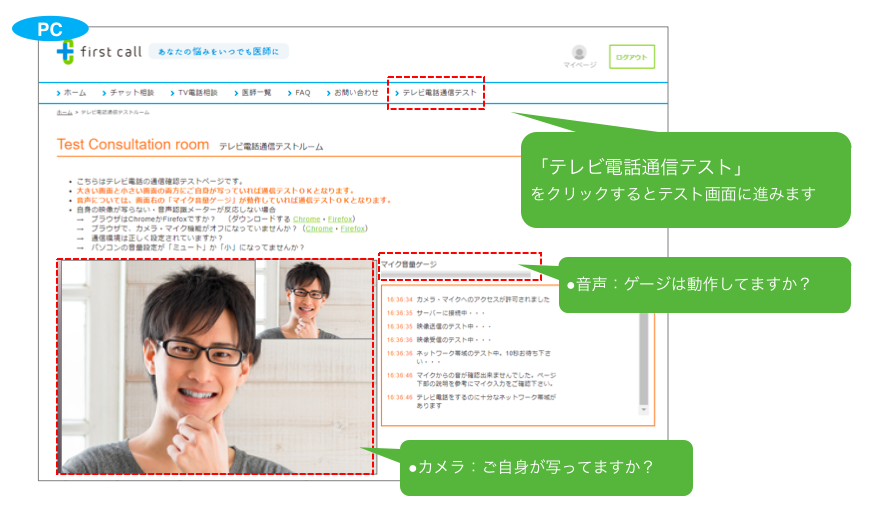The width and height of the screenshot is (870, 518).
Task: Open the テレビ電話通信テスト menu item
Action: (438, 93)
